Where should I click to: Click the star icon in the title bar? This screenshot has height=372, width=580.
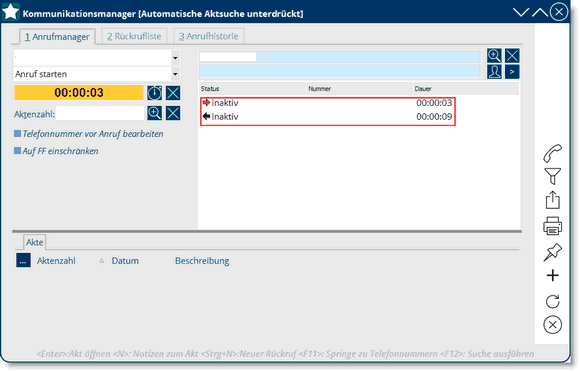(10, 12)
